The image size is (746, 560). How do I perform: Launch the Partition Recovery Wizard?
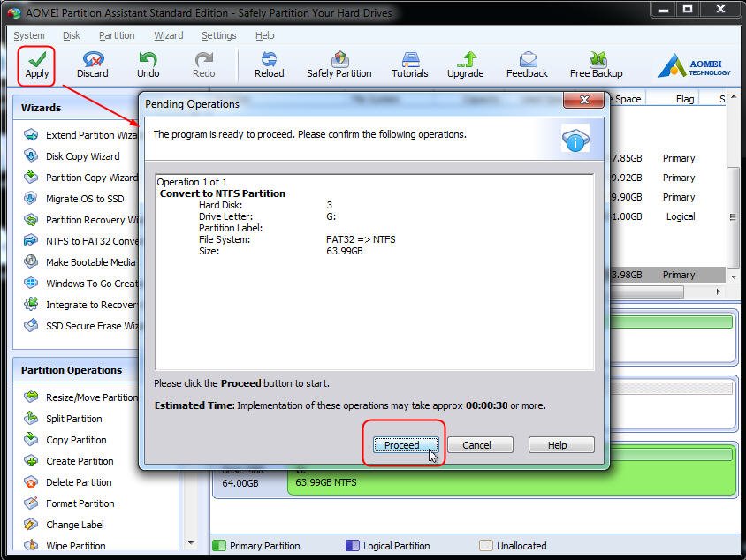(80, 220)
